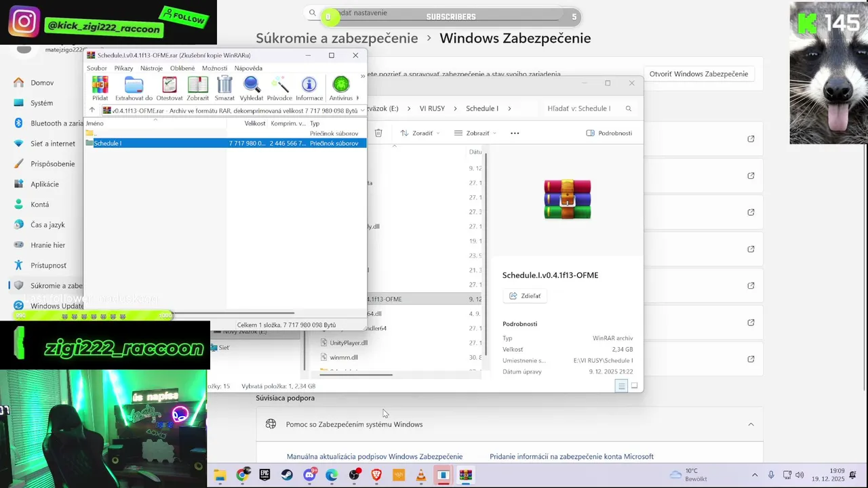Open the Zobraziť view dropdown in Explorer
Viewport: 868px width, 488px height.
[x=476, y=133]
